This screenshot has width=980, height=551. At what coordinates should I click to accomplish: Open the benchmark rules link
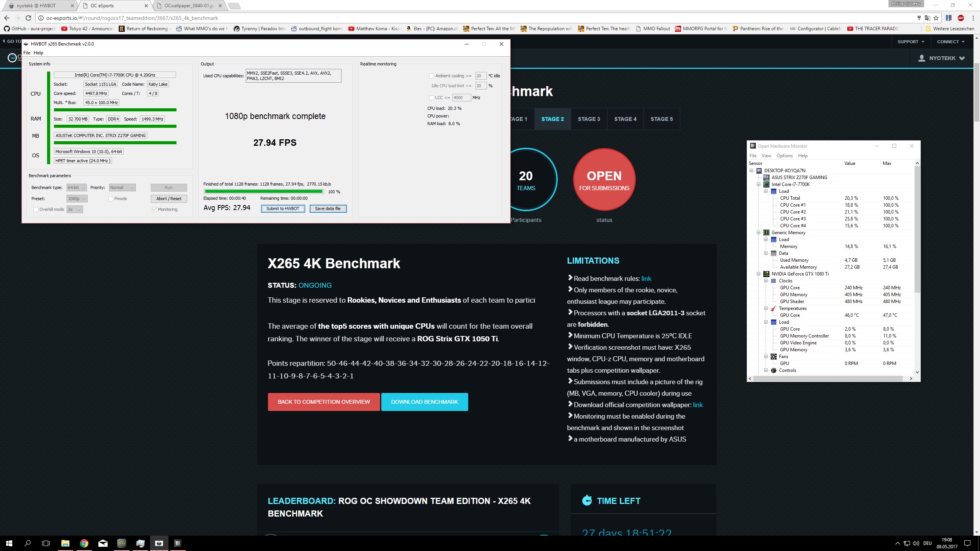[x=646, y=279]
